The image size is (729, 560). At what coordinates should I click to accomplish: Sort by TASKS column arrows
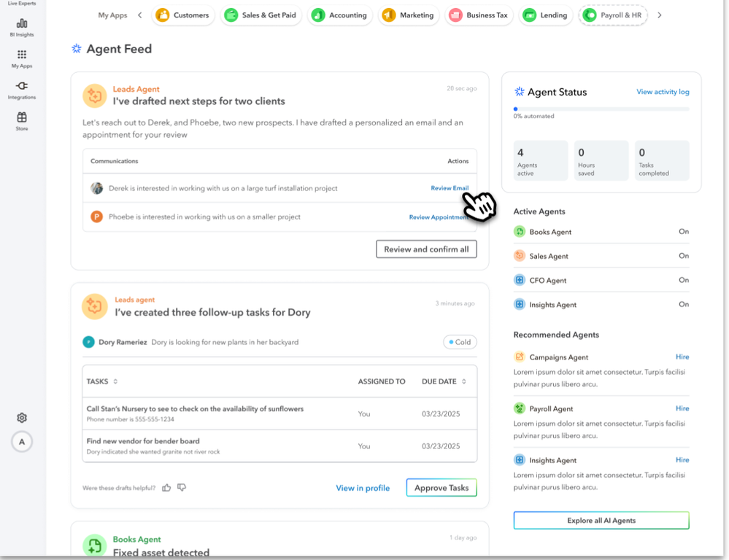click(x=115, y=381)
